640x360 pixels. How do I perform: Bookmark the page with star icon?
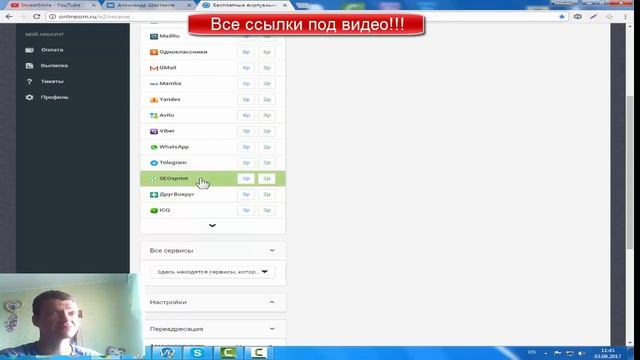562,17
